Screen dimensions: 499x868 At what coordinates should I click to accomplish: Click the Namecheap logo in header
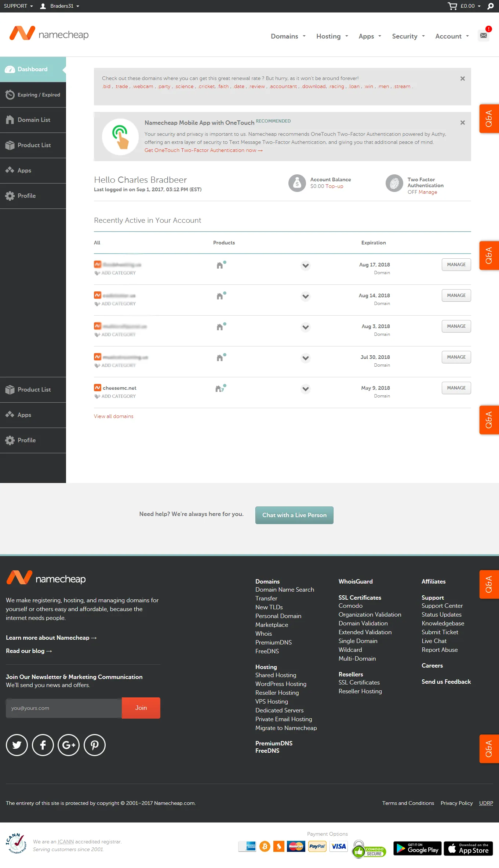(x=49, y=34)
